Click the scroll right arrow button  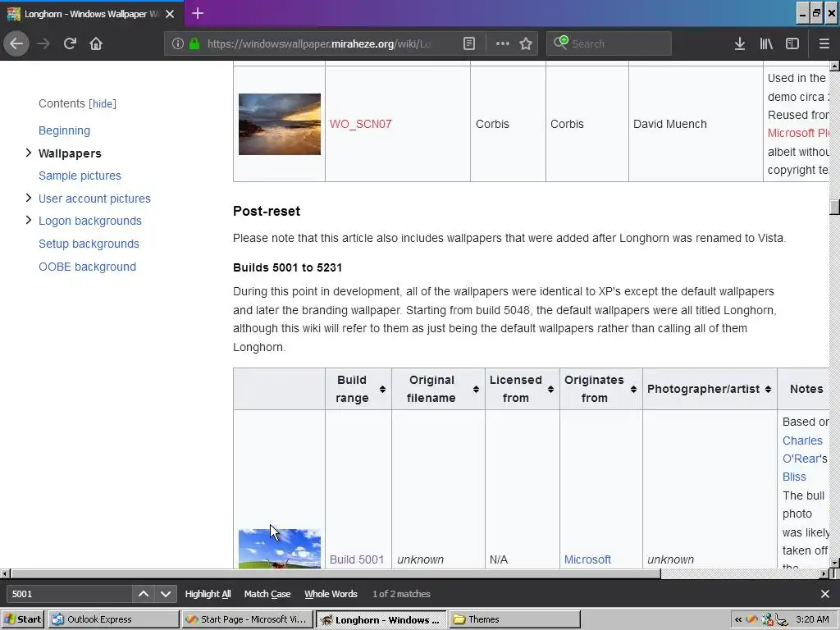click(x=824, y=573)
